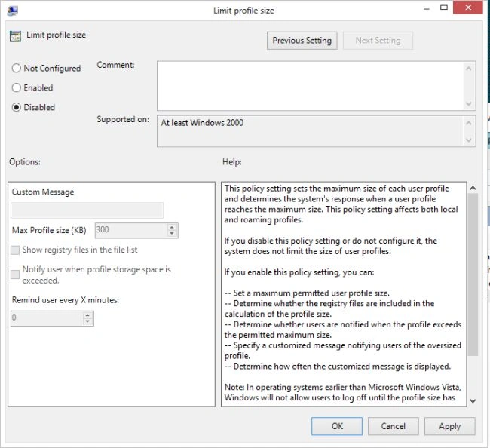Increase Max Profile size with up arrow

[172, 227]
